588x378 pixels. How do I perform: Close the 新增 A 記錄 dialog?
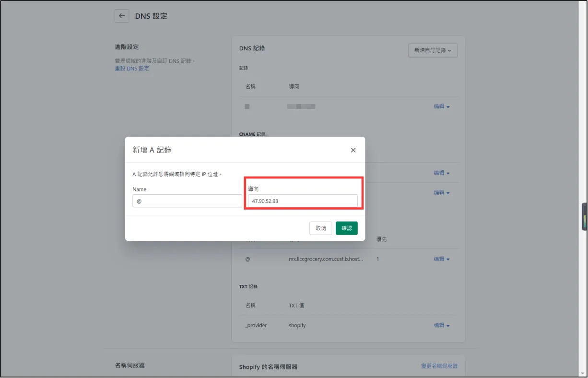pyautogui.click(x=353, y=150)
